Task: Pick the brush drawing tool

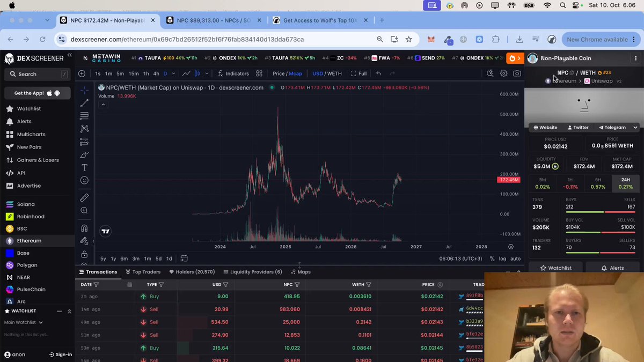Action: (84, 154)
